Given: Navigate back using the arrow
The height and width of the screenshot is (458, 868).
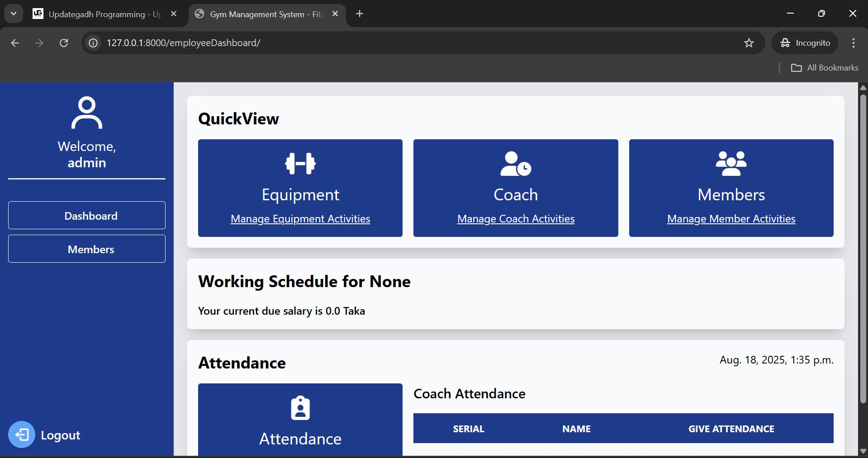Looking at the screenshot, I should [15, 42].
